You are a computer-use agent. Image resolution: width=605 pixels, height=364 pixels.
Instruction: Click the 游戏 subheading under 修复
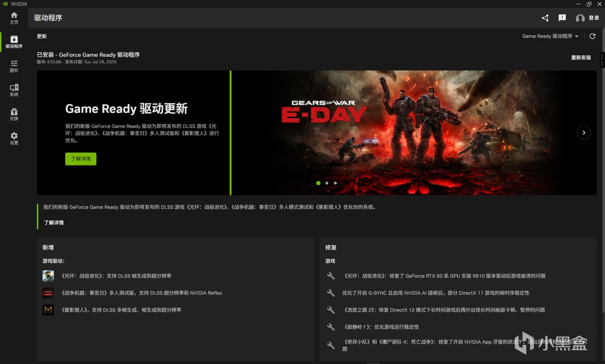point(330,261)
